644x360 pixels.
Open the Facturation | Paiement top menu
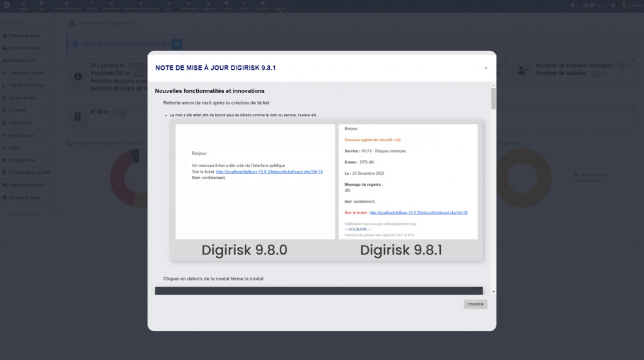pyautogui.click(x=141, y=6)
